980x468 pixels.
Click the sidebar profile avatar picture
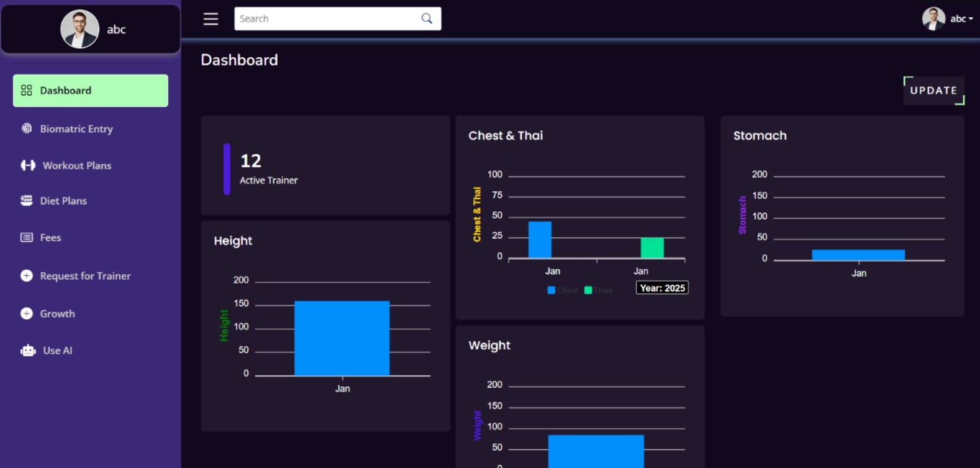point(79,29)
